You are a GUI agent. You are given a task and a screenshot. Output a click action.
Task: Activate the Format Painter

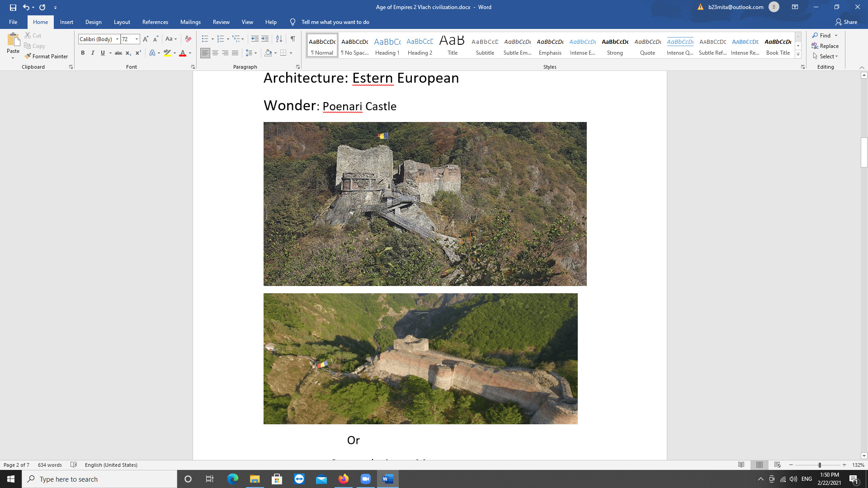[47, 56]
